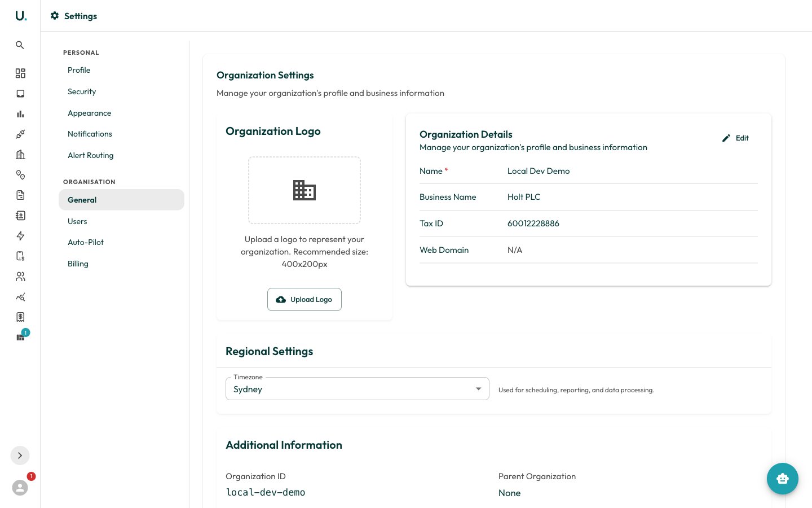Screen dimensions: 812x508
Task: Open the document page icon
Action: click(x=20, y=195)
